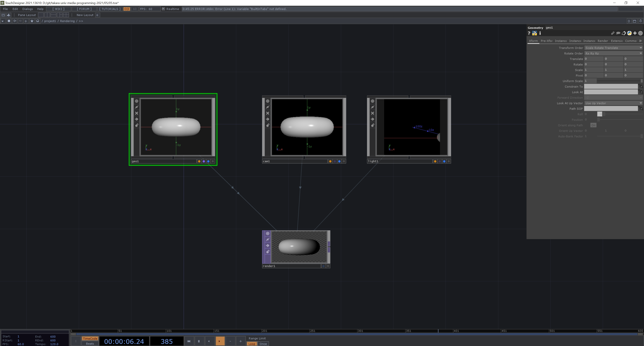Toggle viewer active icon on render1

[267, 233]
